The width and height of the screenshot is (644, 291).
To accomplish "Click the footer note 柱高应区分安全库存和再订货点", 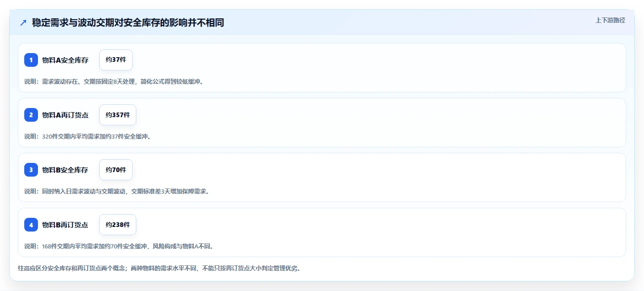I will 159,268.
